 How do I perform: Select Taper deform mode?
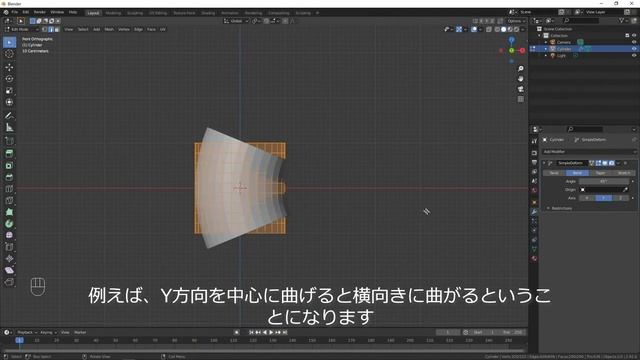(600, 173)
